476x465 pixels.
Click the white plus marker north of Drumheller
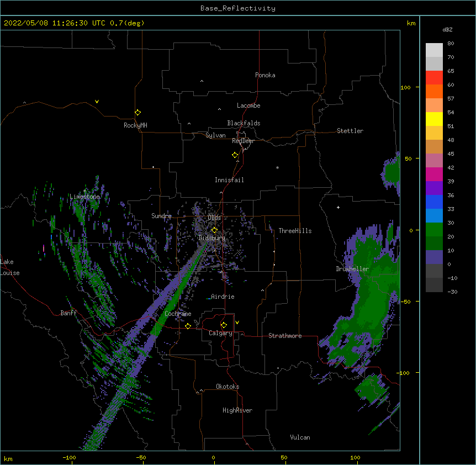[338, 207]
